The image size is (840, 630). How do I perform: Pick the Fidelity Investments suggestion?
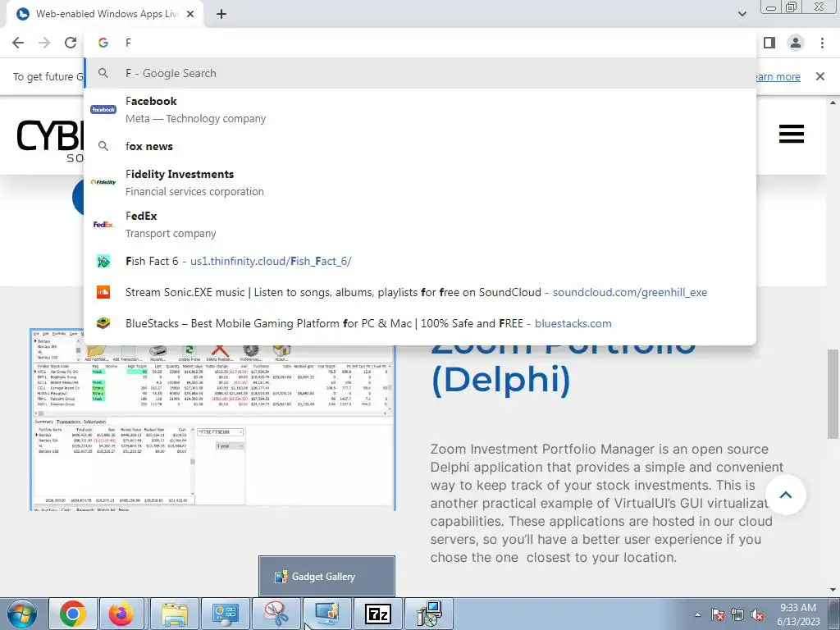click(420, 183)
